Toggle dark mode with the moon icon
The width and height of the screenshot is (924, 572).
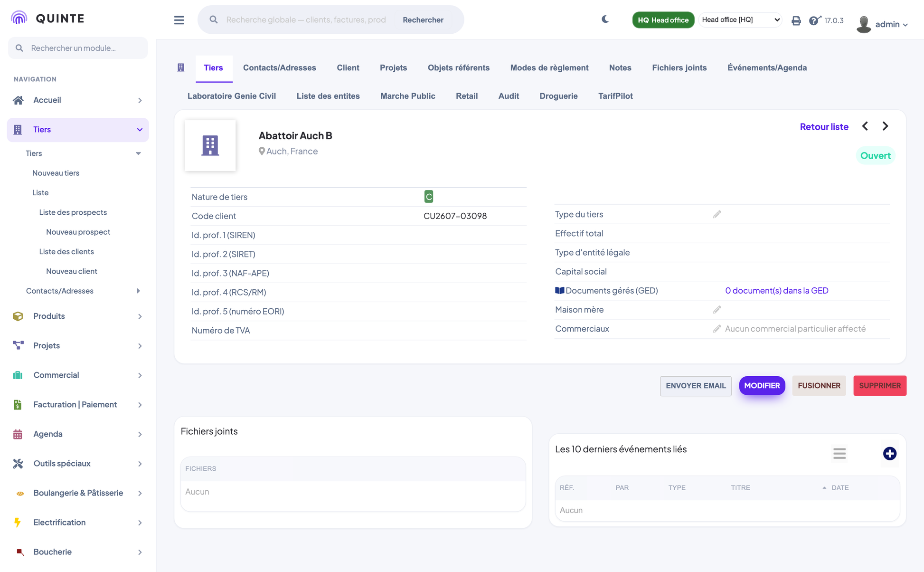[x=605, y=19]
